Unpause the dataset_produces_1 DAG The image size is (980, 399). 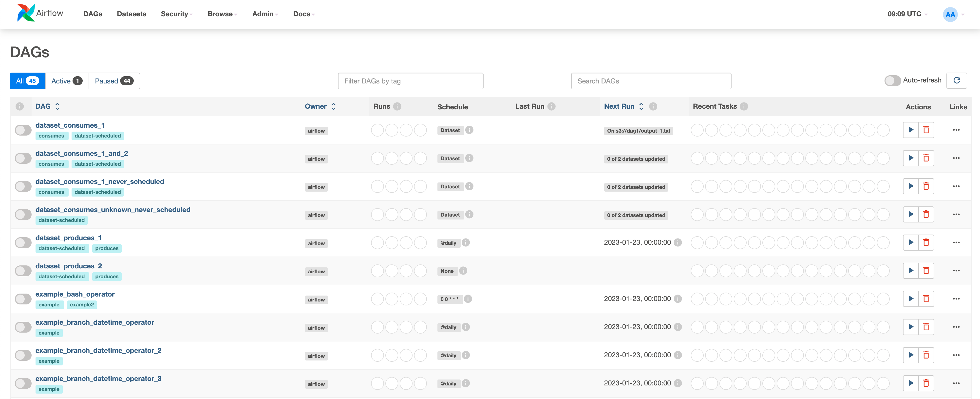click(x=23, y=243)
